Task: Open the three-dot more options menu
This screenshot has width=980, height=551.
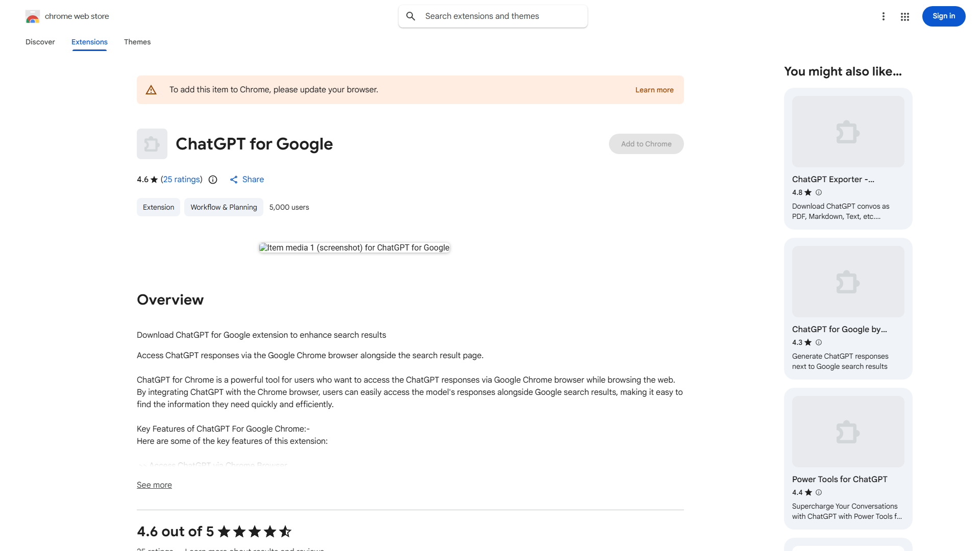Action: click(884, 16)
